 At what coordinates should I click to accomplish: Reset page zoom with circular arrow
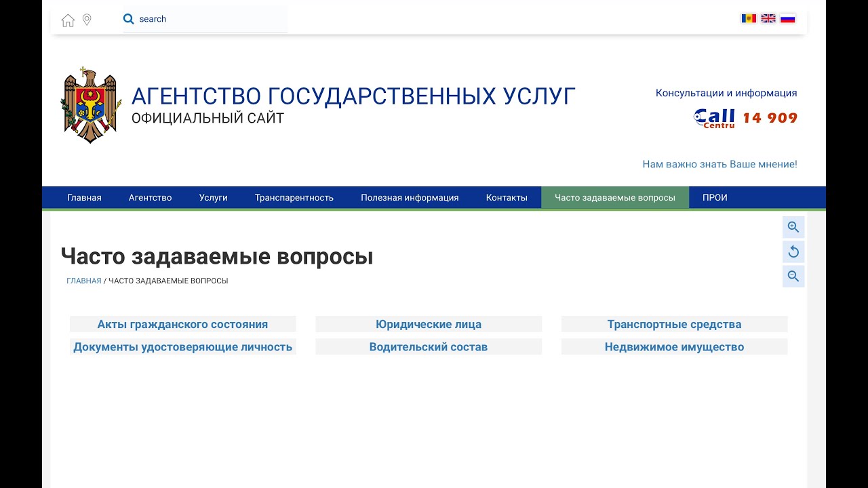tap(793, 252)
